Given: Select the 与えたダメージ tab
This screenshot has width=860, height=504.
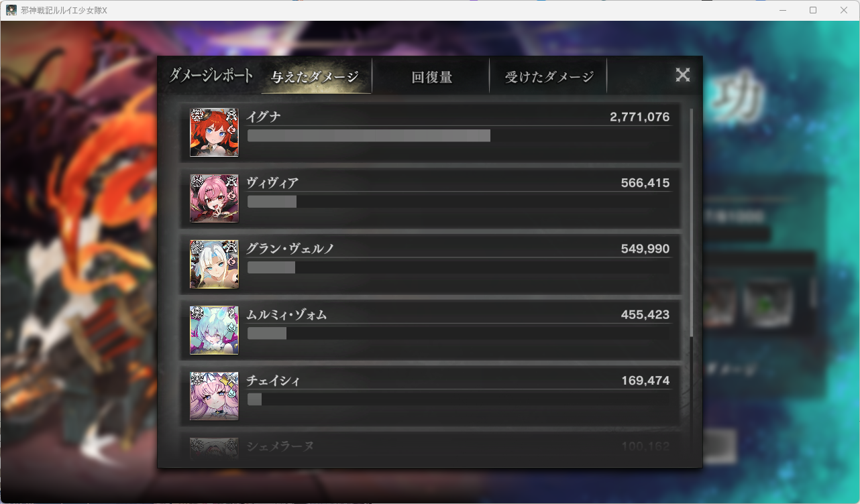Looking at the screenshot, I should (x=315, y=76).
